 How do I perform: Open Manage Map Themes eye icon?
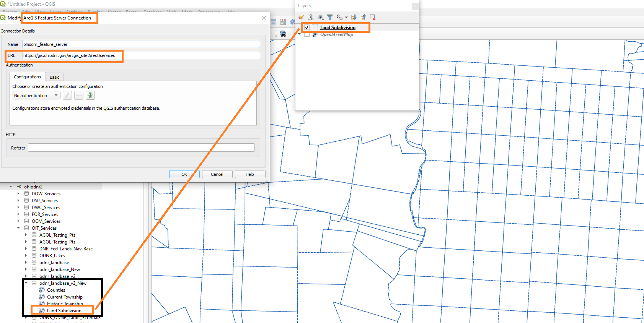click(321, 17)
